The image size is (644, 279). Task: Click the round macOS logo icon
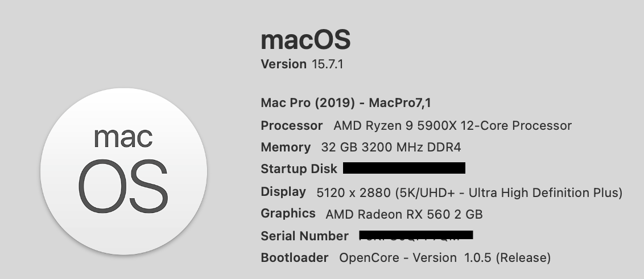[x=123, y=170]
